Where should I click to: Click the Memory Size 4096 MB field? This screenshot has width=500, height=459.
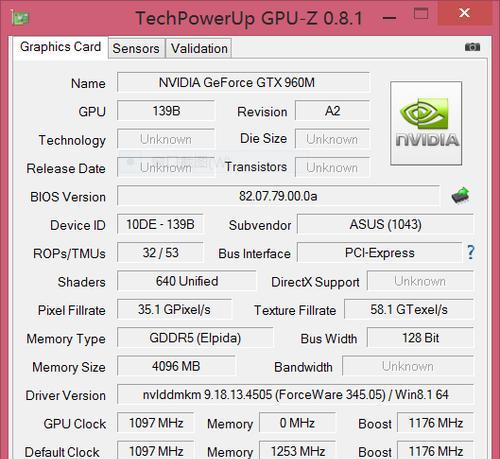coord(176,366)
